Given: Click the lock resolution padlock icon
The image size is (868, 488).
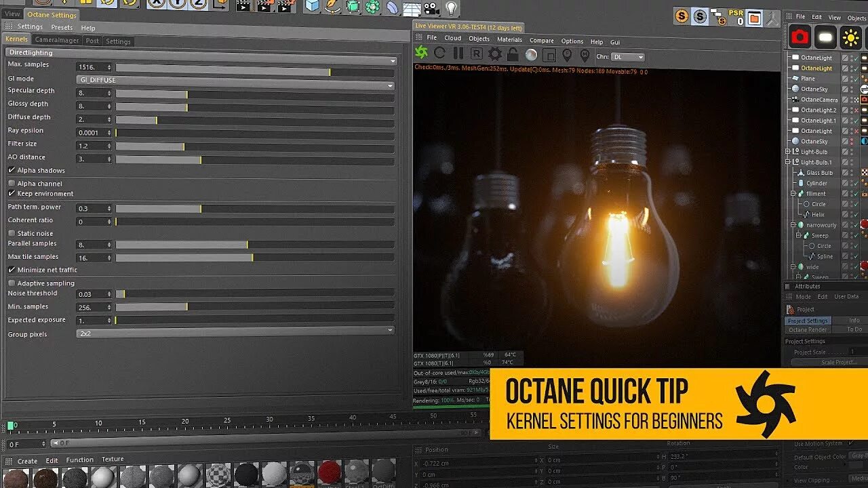Looking at the screenshot, I should tap(513, 54).
